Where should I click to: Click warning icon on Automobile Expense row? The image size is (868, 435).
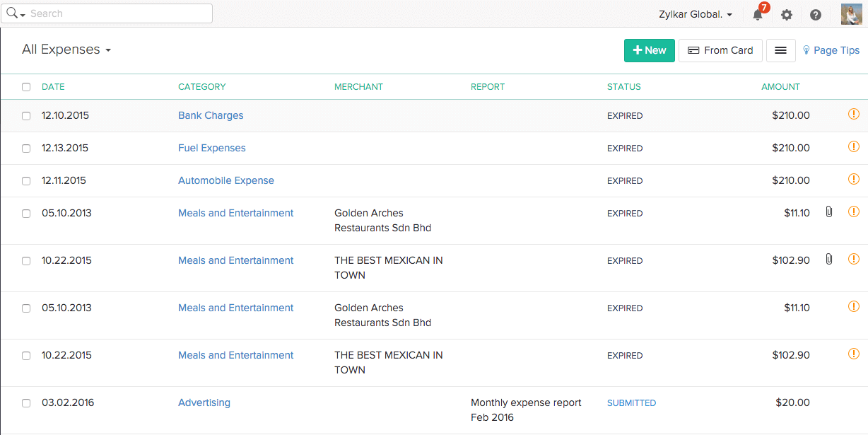[853, 180]
